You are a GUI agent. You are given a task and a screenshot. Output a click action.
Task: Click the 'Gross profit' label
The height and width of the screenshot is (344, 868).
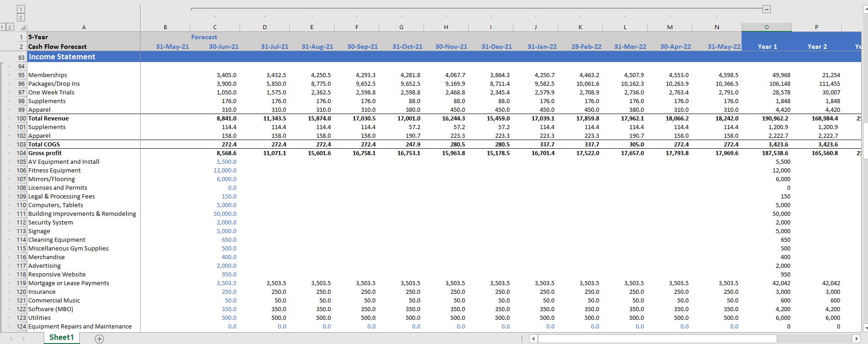(x=45, y=153)
